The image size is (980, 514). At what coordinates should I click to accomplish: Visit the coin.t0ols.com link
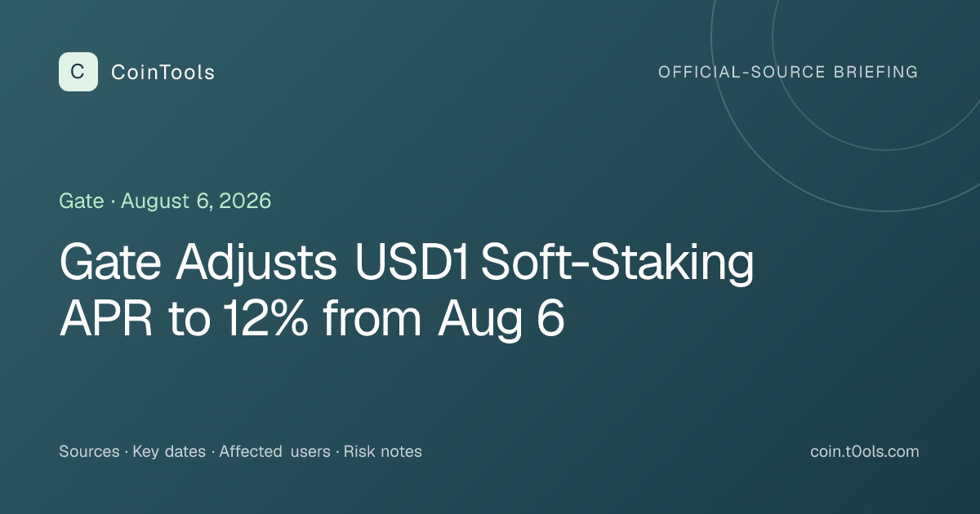point(865,451)
